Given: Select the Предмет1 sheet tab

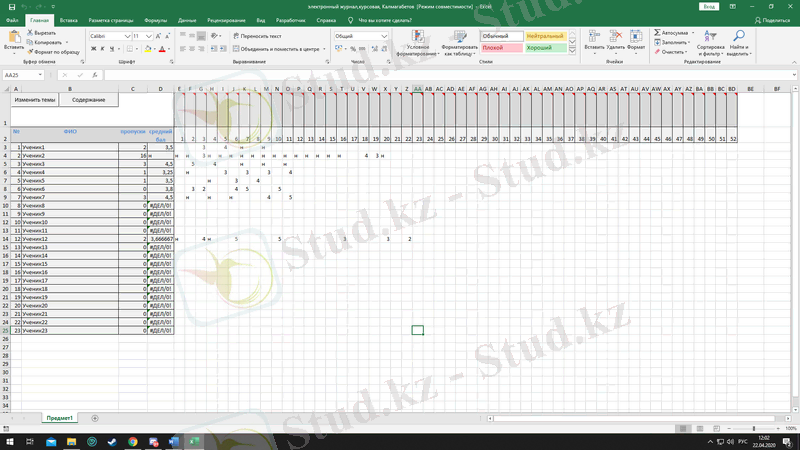Looking at the screenshot, I should [x=60, y=418].
